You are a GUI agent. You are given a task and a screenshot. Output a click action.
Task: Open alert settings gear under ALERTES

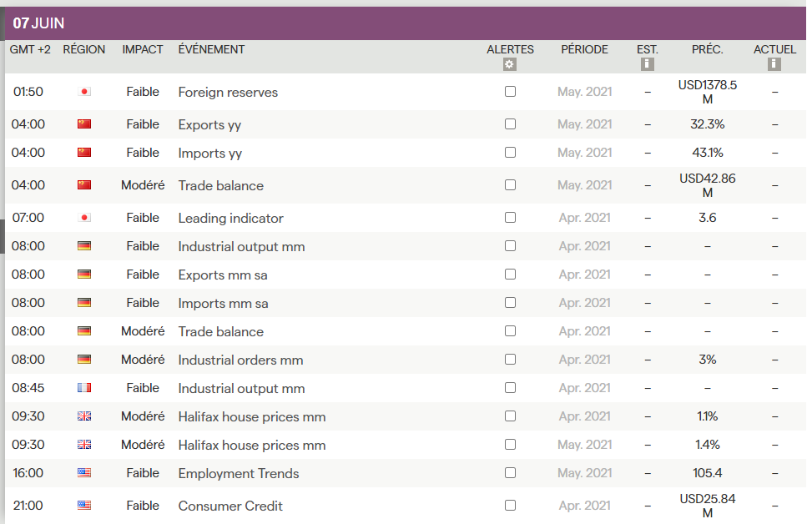510,64
